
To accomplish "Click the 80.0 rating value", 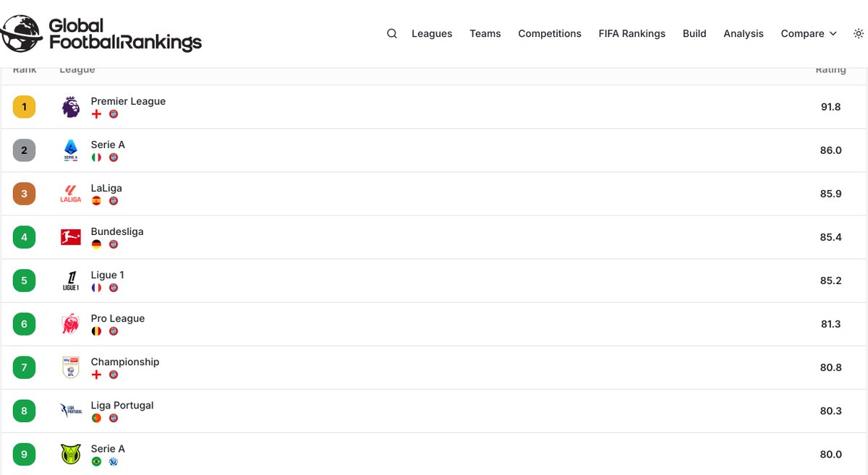I will (x=830, y=454).
